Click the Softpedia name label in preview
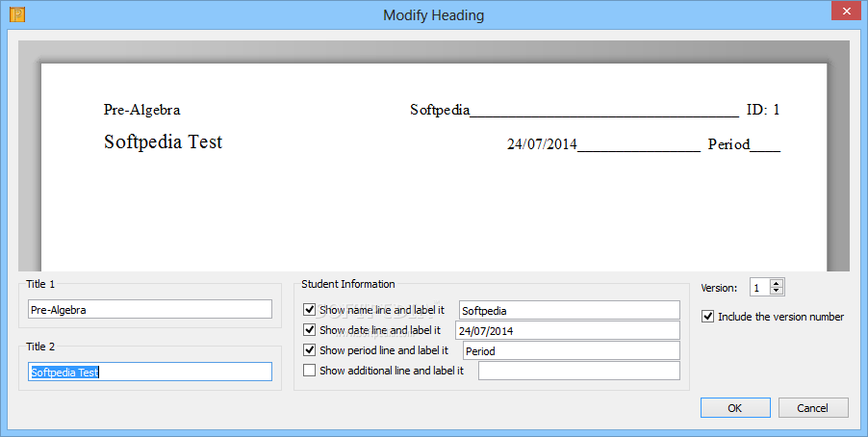Viewport: 868px width, 437px height. (x=440, y=110)
